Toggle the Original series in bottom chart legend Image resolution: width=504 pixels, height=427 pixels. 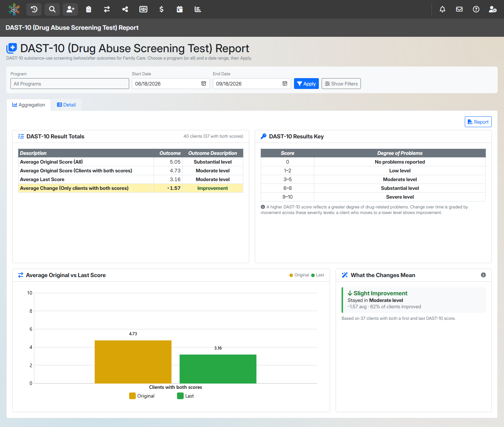(x=142, y=396)
